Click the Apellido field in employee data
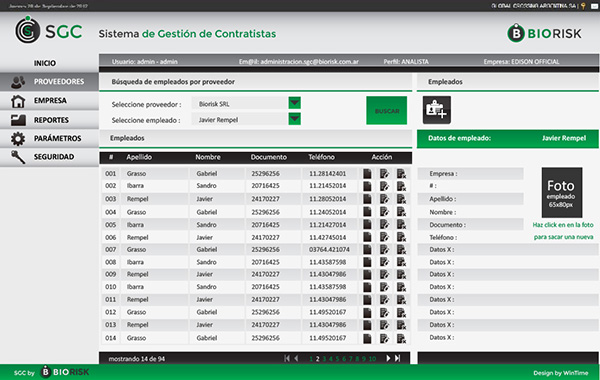Image resolution: width=600 pixels, height=380 pixels. [x=470, y=199]
